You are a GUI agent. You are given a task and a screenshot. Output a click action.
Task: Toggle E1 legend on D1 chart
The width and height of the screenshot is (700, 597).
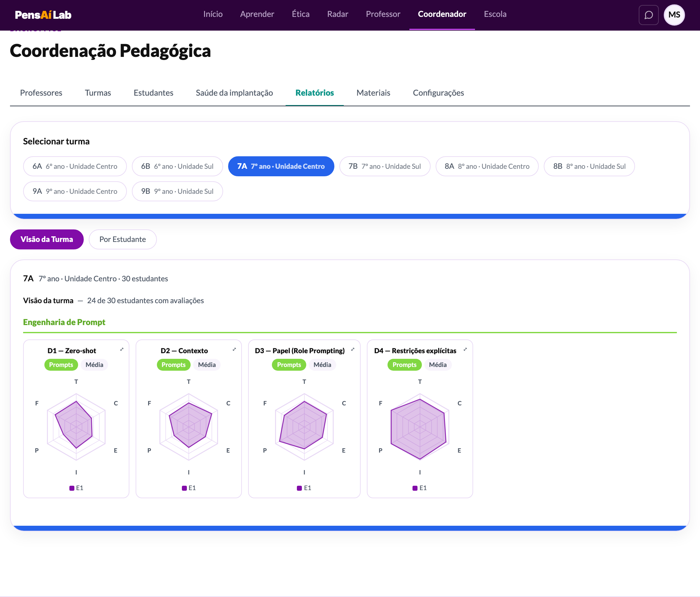point(76,488)
